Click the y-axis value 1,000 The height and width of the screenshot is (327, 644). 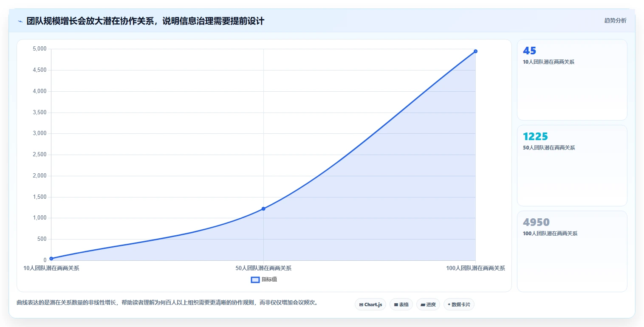40,218
